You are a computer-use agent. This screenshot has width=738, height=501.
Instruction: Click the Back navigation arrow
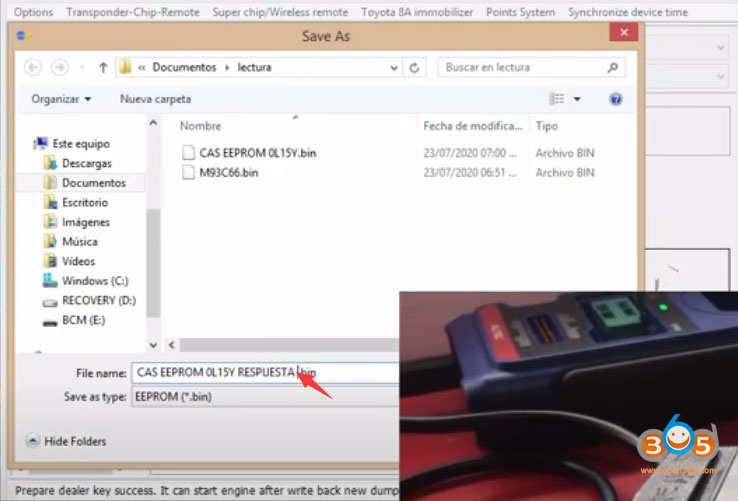pos(33,68)
